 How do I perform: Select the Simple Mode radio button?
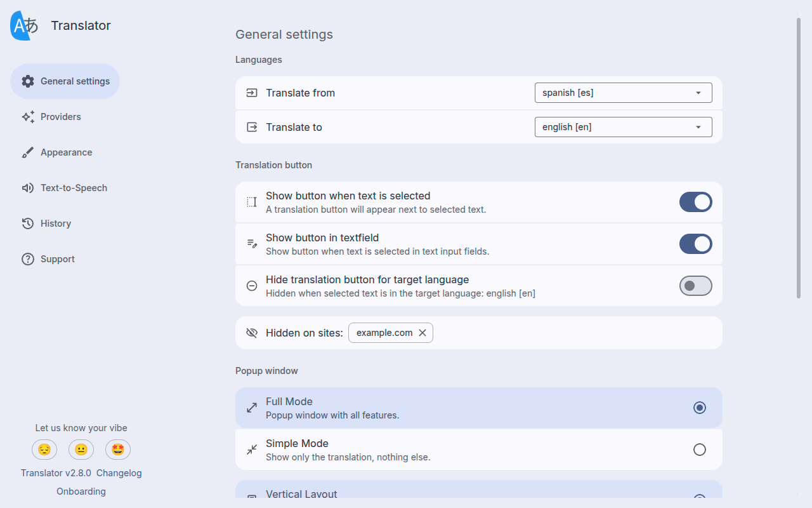[700, 450]
